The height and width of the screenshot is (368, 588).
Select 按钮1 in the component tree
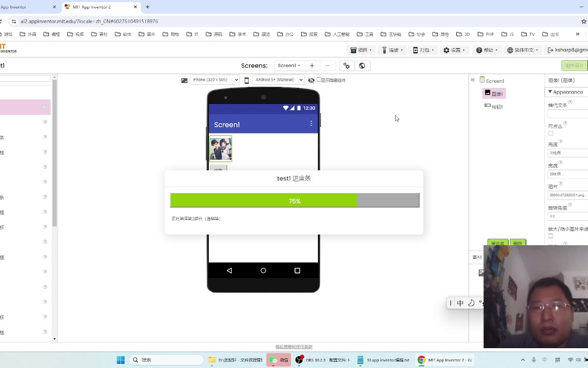tap(494, 107)
